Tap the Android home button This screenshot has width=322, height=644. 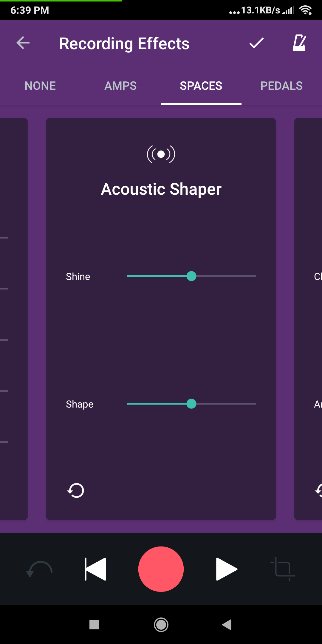pyautogui.click(x=161, y=624)
